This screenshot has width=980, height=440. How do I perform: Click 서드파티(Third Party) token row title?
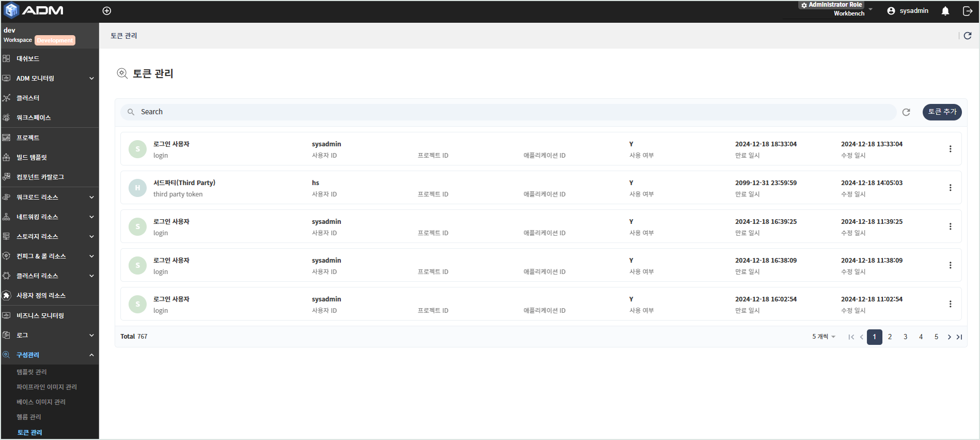coord(184,183)
